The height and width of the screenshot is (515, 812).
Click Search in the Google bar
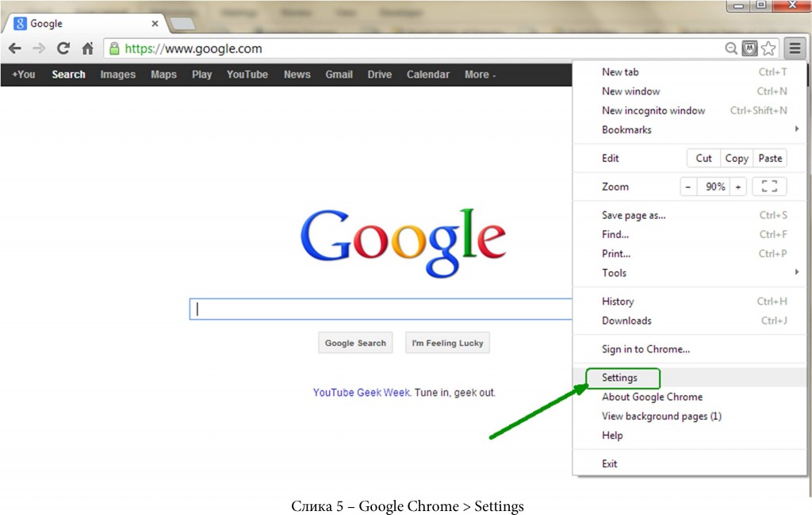point(68,75)
